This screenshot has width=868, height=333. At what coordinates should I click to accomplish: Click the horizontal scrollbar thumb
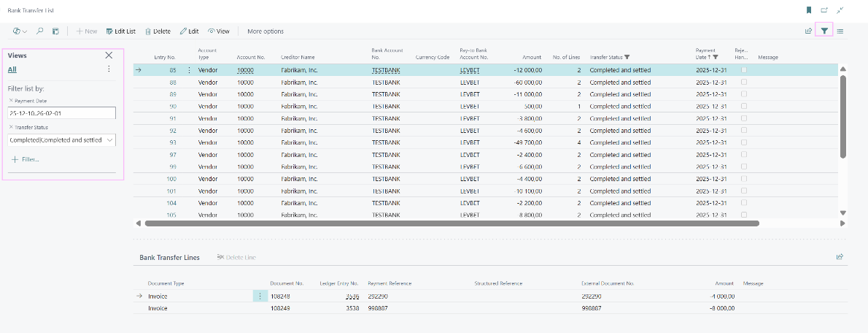(452, 223)
